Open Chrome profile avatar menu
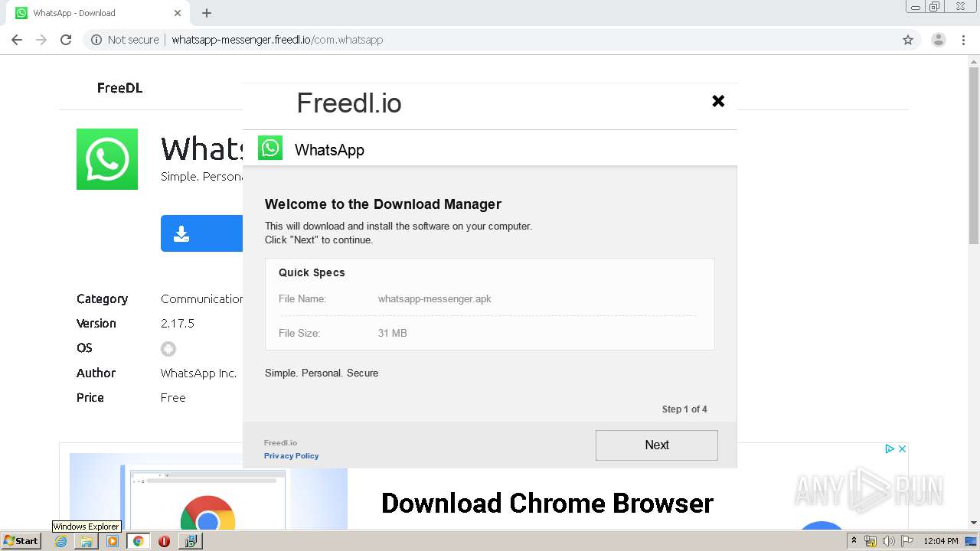This screenshot has height=551, width=980. click(939, 40)
